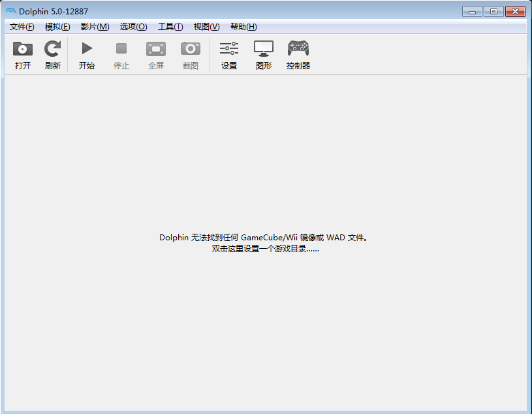
Task: Click the Open (打开) disc icon
Action: click(23, 50)
